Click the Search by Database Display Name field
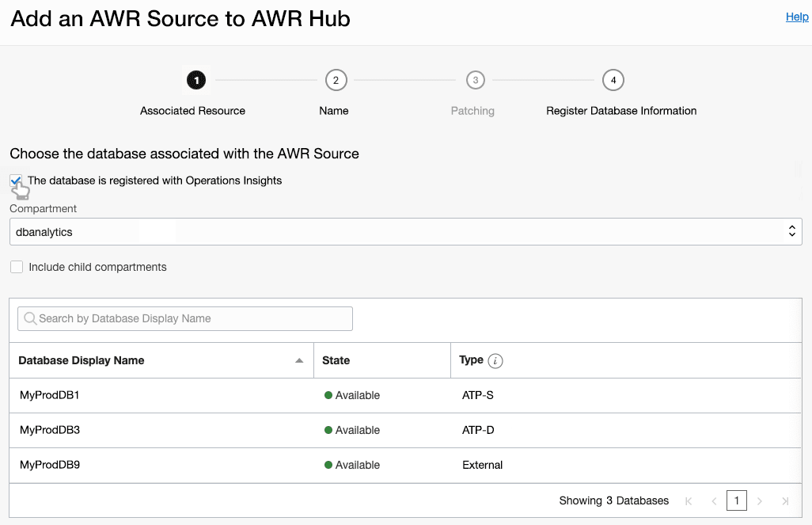Screen dimensions: 812x525 click(x=184, y=318)
